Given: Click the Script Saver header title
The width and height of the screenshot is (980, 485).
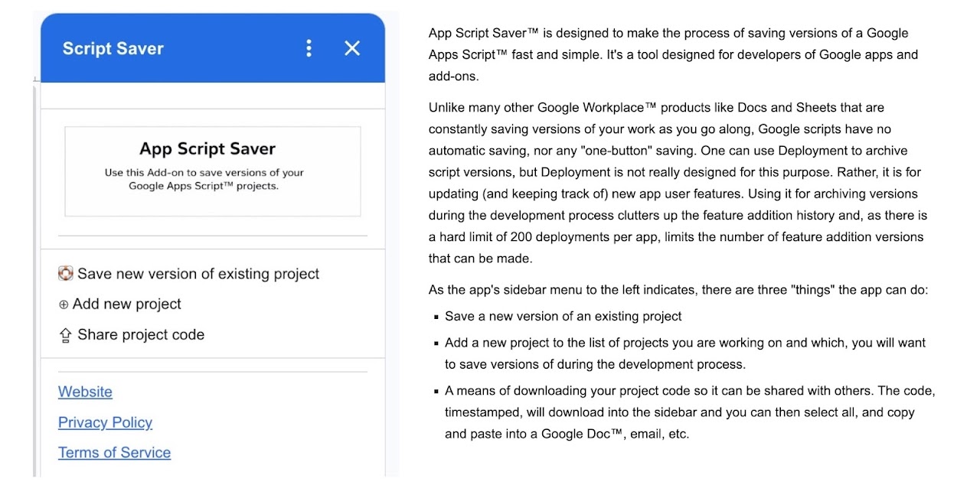Looking at the screenshot, I should coord(113,48).
